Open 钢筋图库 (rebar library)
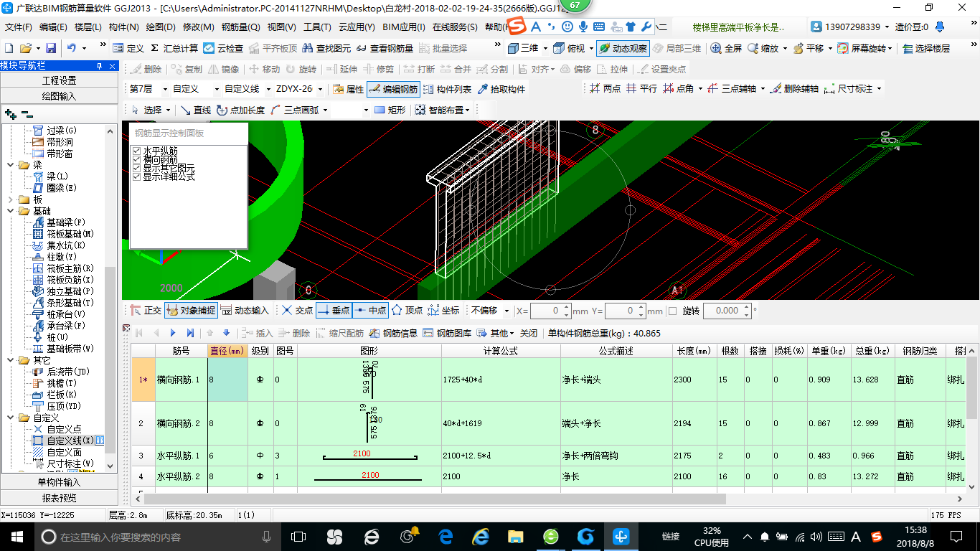980x551 pixels. (447, 333)
